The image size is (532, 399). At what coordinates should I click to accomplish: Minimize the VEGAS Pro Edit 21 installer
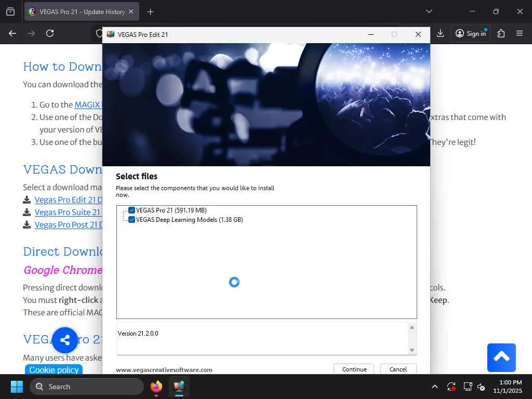[371, 34]
